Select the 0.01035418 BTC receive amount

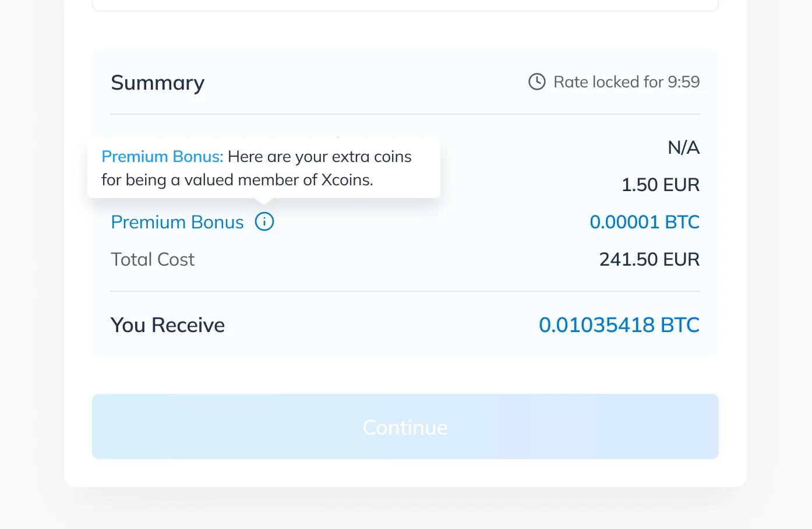[619, 325]
